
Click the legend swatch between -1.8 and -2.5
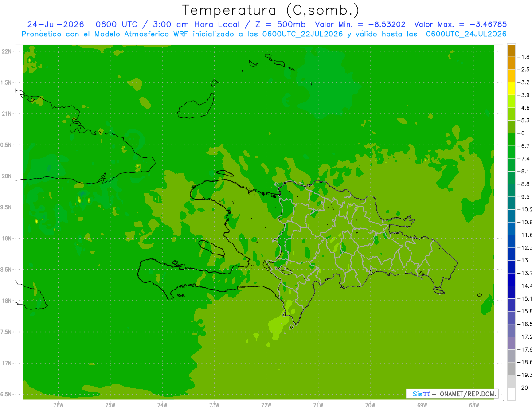tap(511, 63)
